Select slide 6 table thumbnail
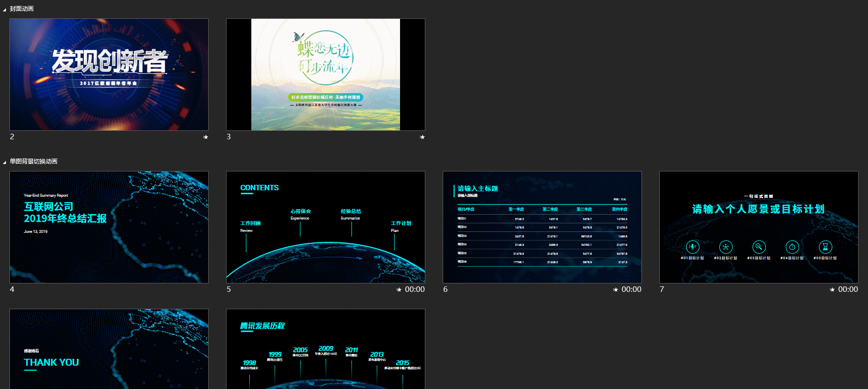The width and height of the screenshot is (868, 389). [542, 227]
